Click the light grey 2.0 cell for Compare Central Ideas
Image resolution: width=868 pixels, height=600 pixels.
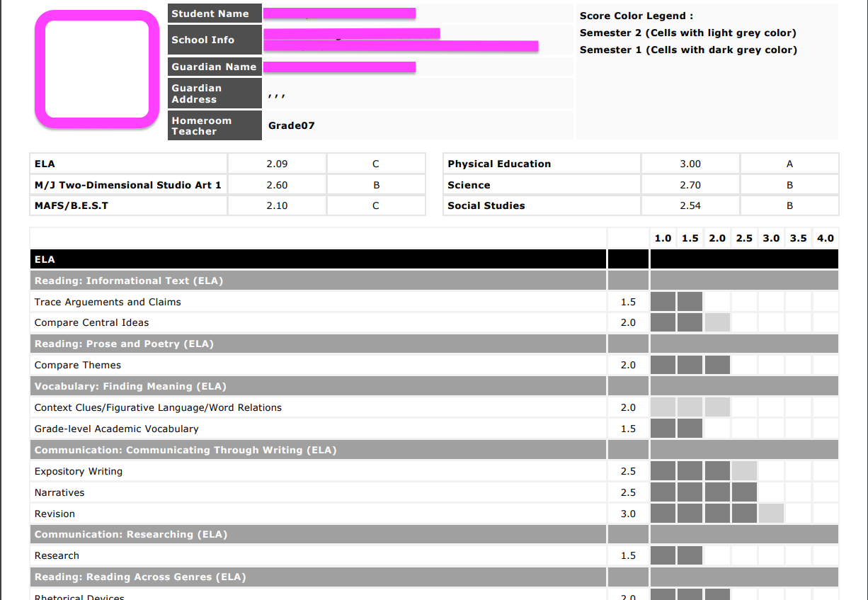(717, 322)
